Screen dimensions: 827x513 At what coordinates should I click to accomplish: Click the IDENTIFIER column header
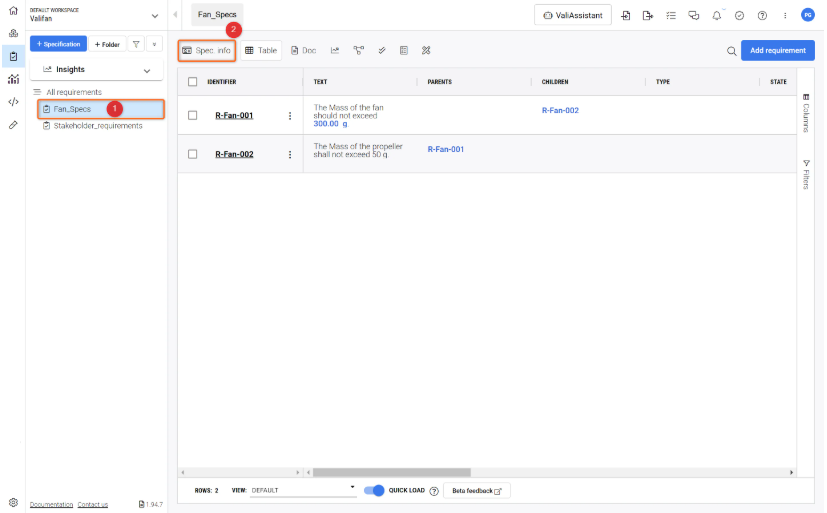pos(222,82)
